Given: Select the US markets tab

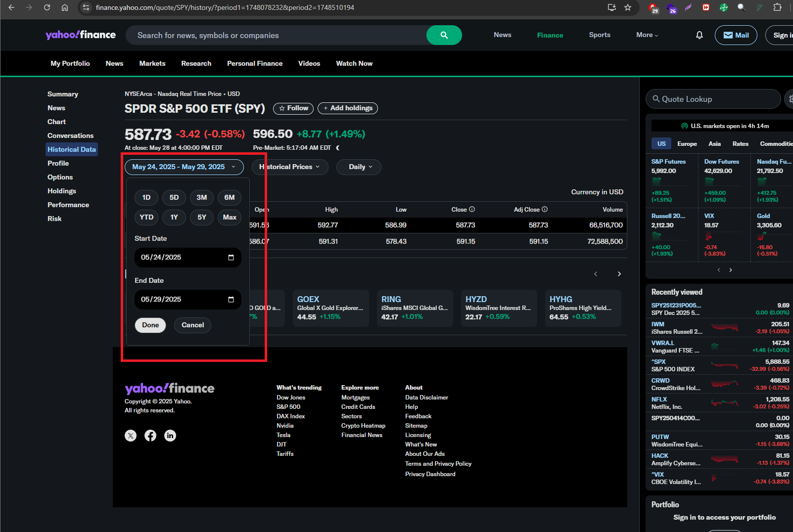Looking at the screenshot, I should 661,144.
